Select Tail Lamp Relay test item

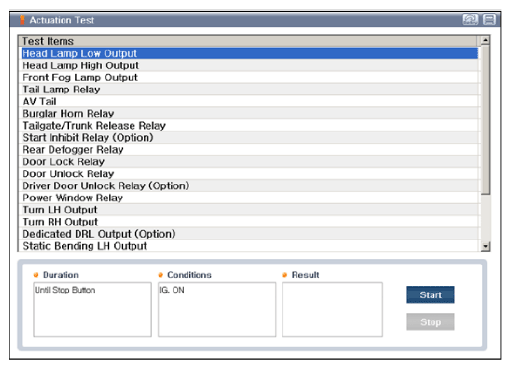249,89
